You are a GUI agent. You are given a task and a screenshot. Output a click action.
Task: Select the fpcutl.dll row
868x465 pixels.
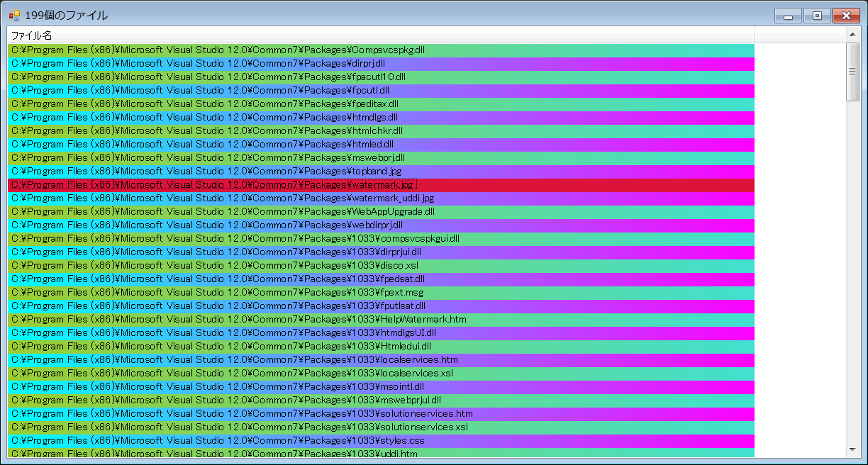pyautogui.click(x=381, y=91)
